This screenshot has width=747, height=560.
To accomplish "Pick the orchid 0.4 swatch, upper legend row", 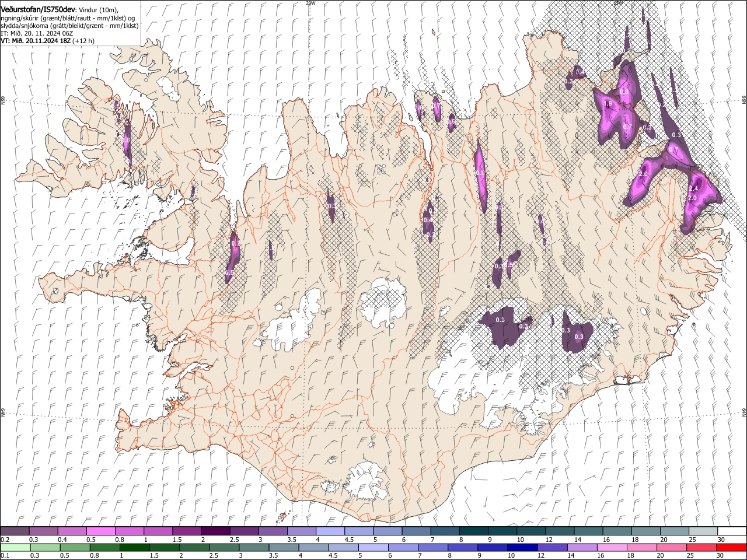I will 72,531.
